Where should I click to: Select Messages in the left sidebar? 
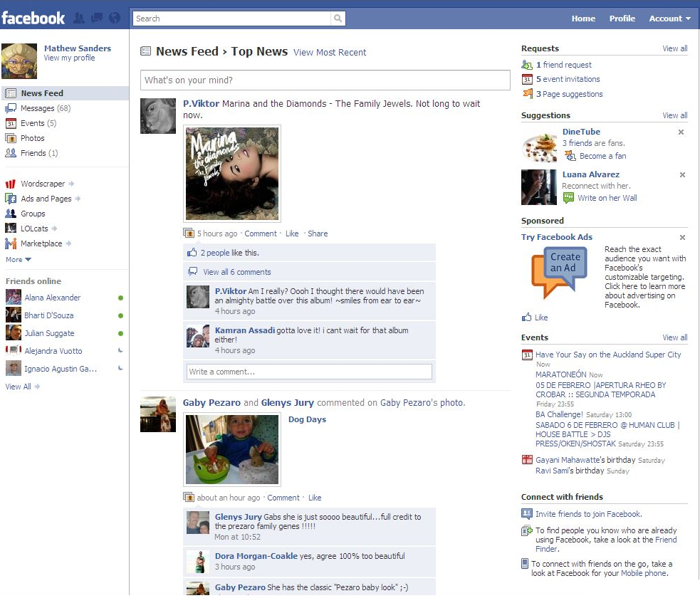(x=37, y=108)
